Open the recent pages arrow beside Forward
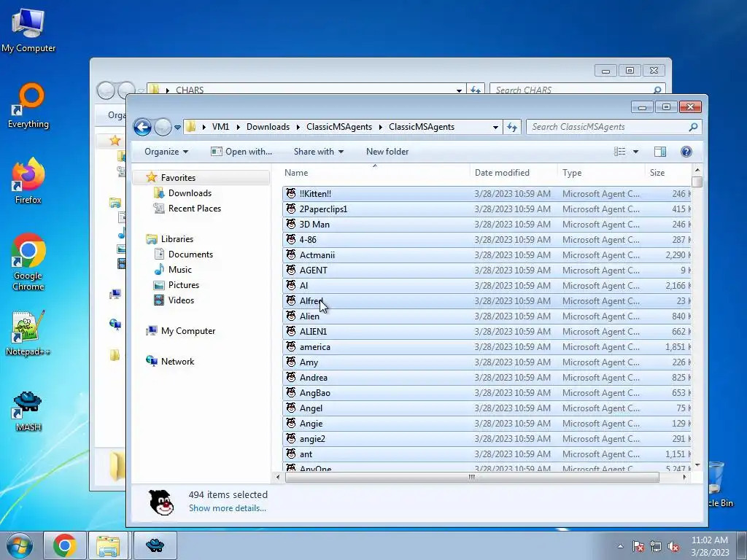The width and height of the screenshot is (747, 560). tap(178, 127)
